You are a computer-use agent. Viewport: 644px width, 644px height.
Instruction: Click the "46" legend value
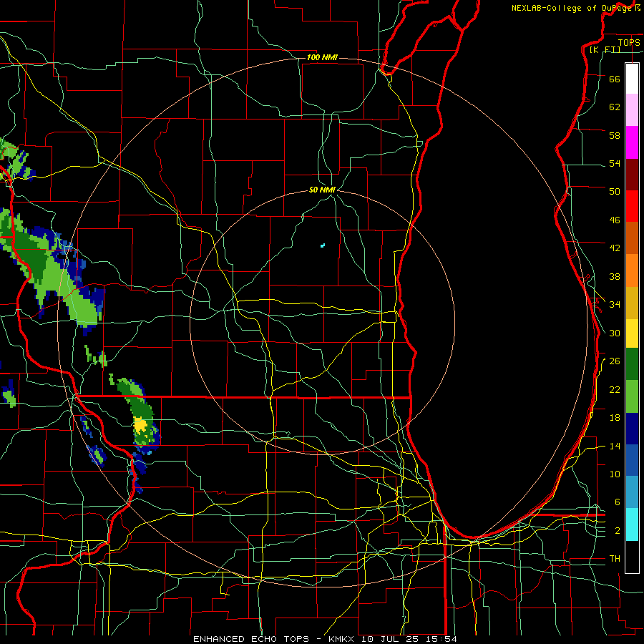pyautogui.click(x=615, y=220)
